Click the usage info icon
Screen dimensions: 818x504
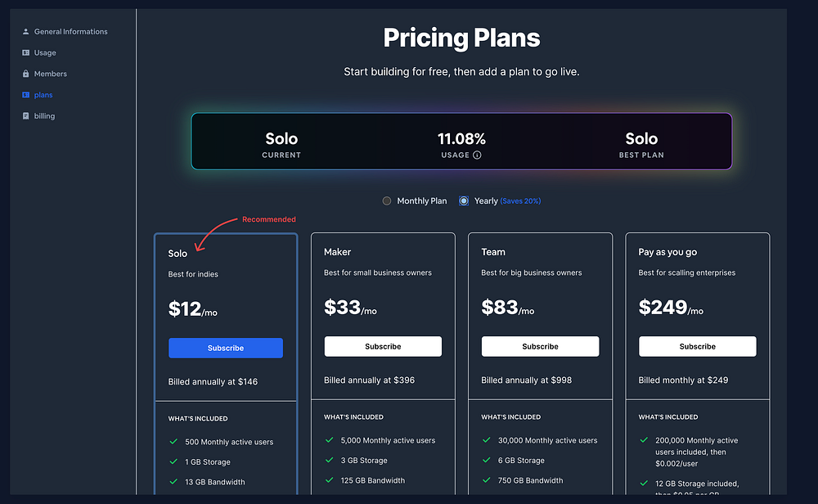tap(477, 155)
